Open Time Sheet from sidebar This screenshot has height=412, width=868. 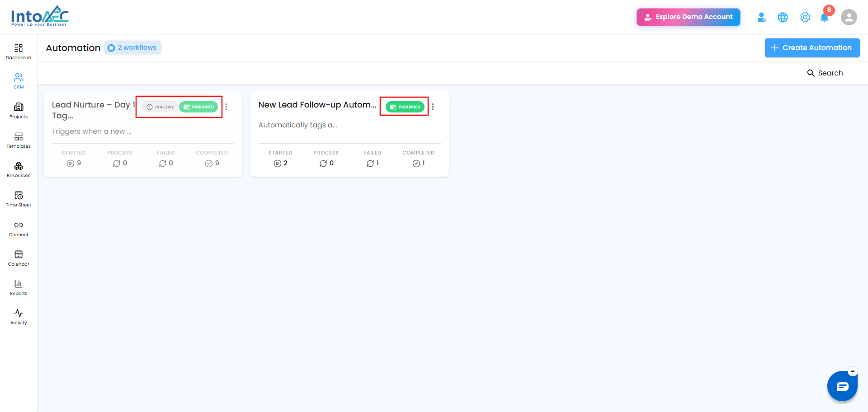coord(19,199)
